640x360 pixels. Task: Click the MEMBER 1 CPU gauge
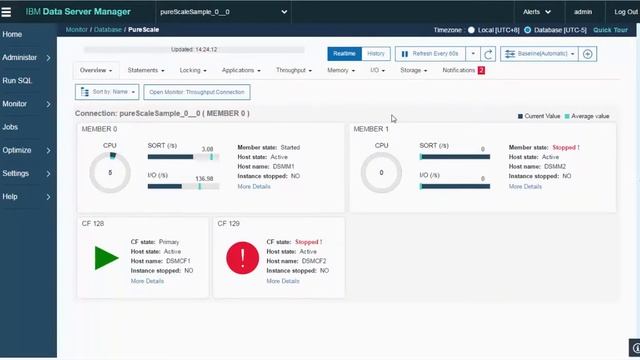tap(381, 173)
